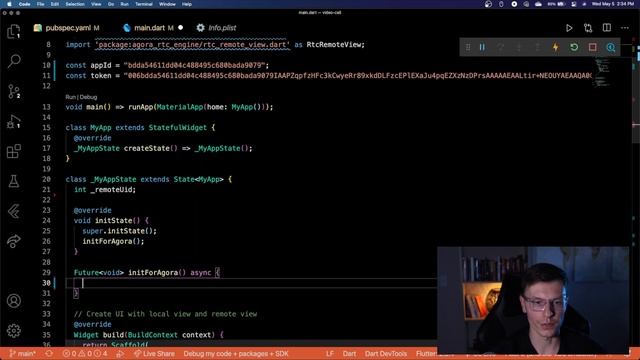This screenshot has width=640, height=360.
Task: Trigger Flutter Hot Reload lightning icon
Action: click(x=556, y=47)
